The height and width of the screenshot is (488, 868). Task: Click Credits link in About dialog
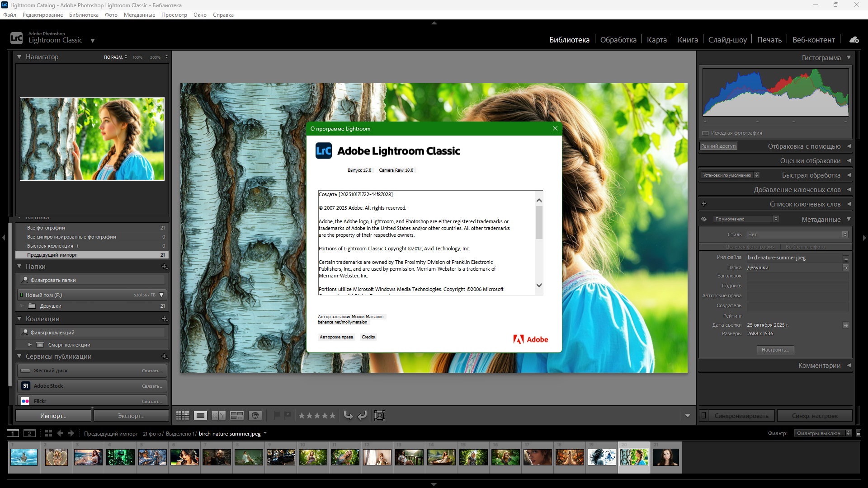pyautogui.click(x=368, y=337)
